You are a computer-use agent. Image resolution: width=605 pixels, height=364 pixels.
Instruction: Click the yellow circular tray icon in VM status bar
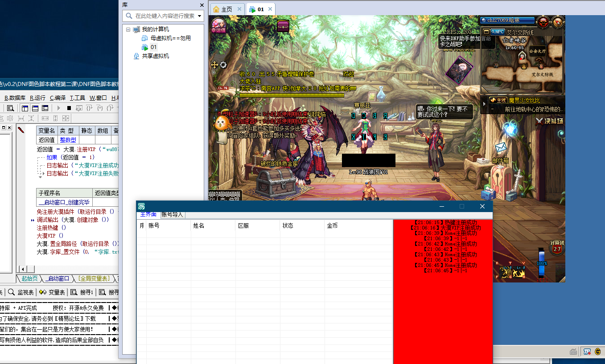click(x=597, y=352)
